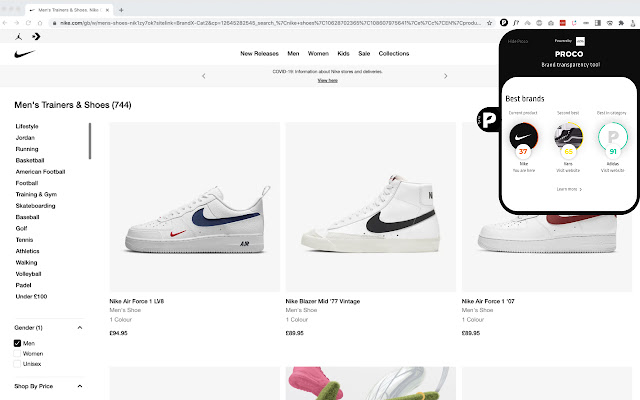This screenshot has height=400, width=640.
Task: Close the Men's Trainers & Shoes tab
Action: coord(107,10)
